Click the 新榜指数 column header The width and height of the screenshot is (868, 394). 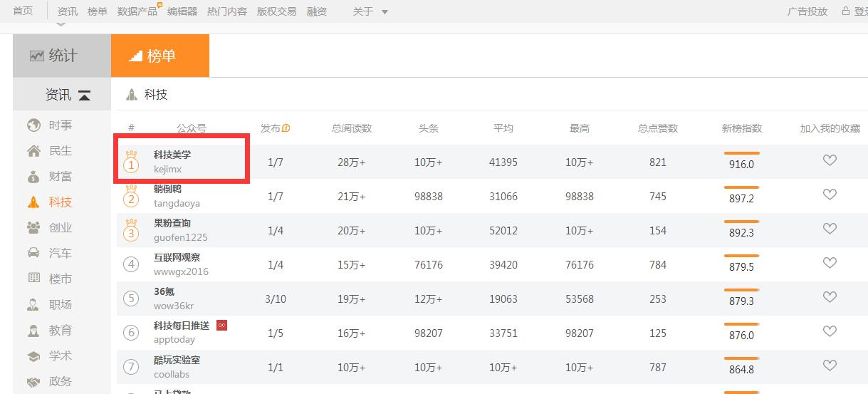coord(742,128)
